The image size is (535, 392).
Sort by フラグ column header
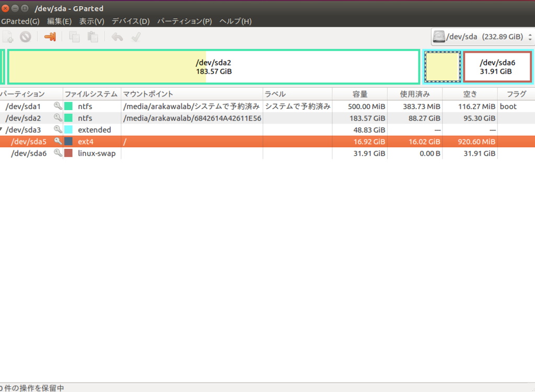coord(516,94)
